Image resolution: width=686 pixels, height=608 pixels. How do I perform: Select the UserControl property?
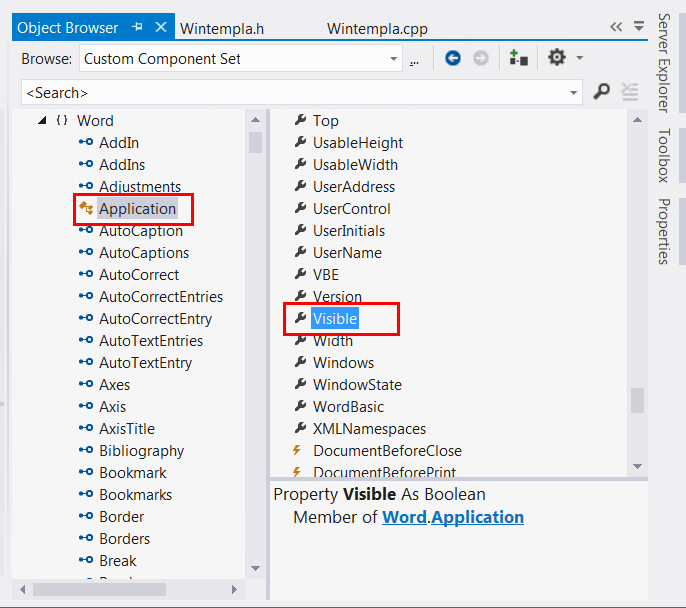tap(351, 209)
